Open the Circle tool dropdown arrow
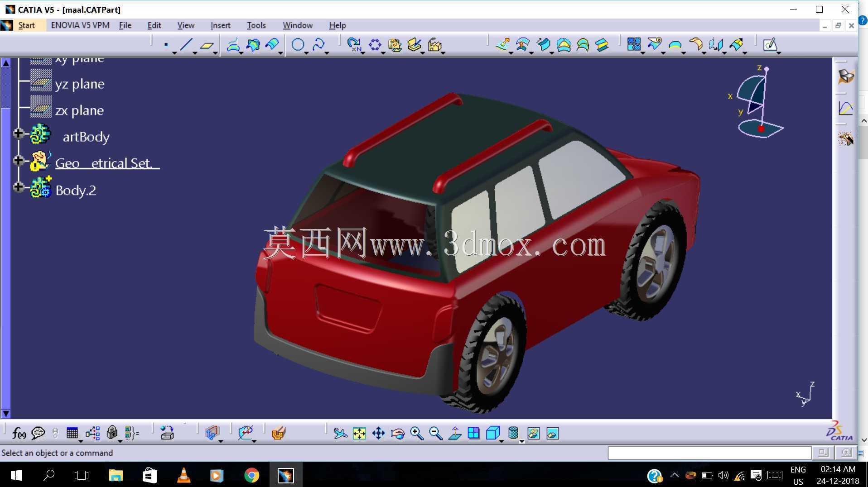This screenshot has height=487, width=868. coord(306,53)
